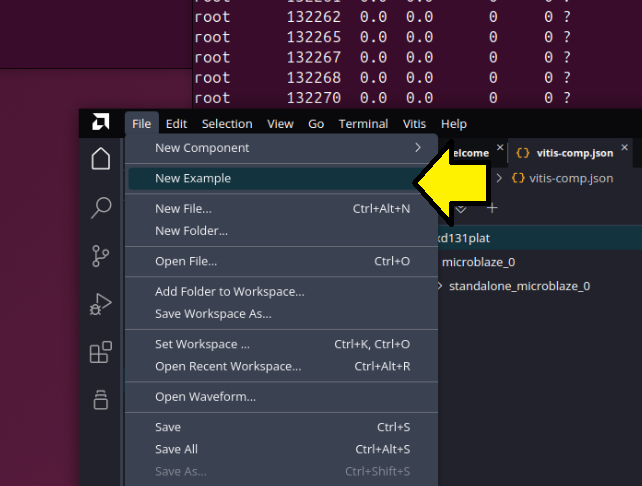Open the Welcome home view icon
The image size is (642, 486).
[100, 159]
